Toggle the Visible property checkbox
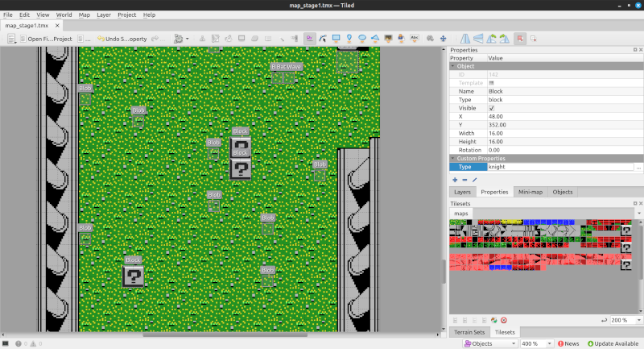This screenshot has width=644, height=349. [491, 108]
